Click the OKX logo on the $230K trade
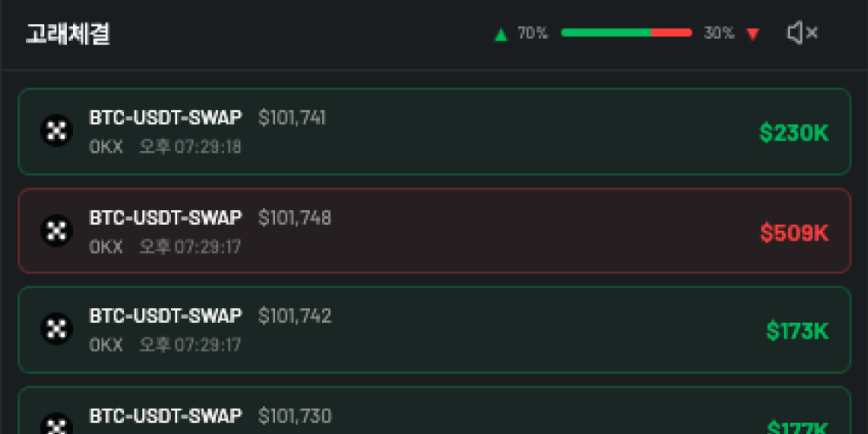The height and width of the screenshot is (434, 868). pyautogui.click(x=57, y=131)
